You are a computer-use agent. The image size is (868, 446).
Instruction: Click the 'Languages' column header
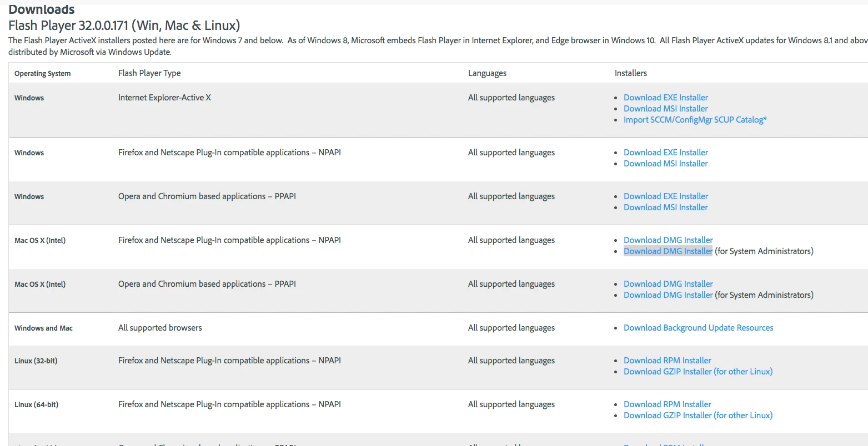(x=487, y=73)
